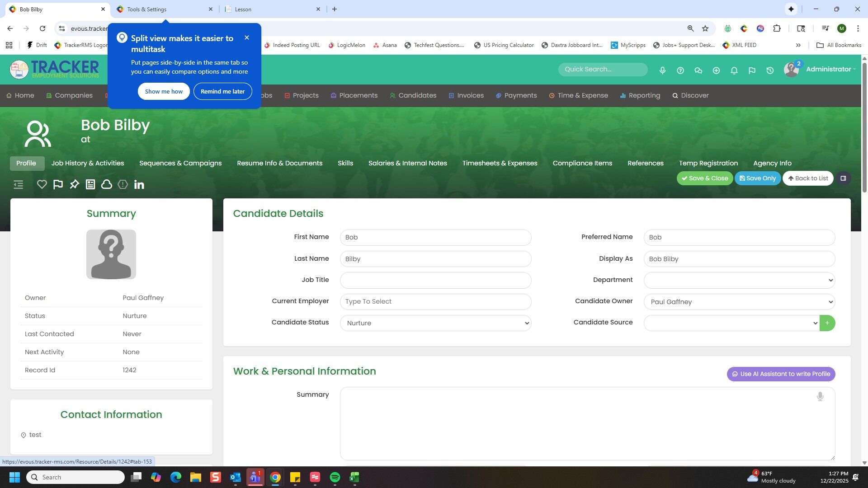Expand the Department dropdown
Image resolution: width=868 pixels, height=488 pixels.
739,280
